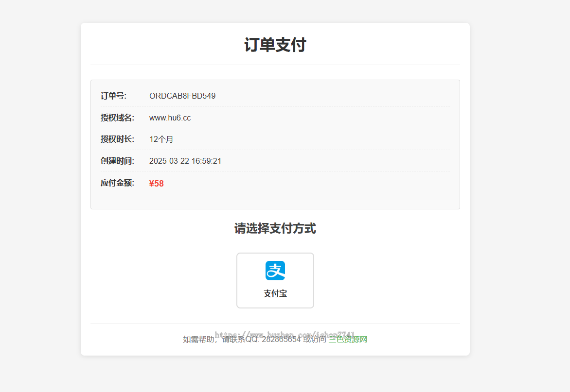Click the 12个月 duration value
Image resolution: width=570 pixels, height=392 pixels.
pyautogui.click(x=161, y=139)
